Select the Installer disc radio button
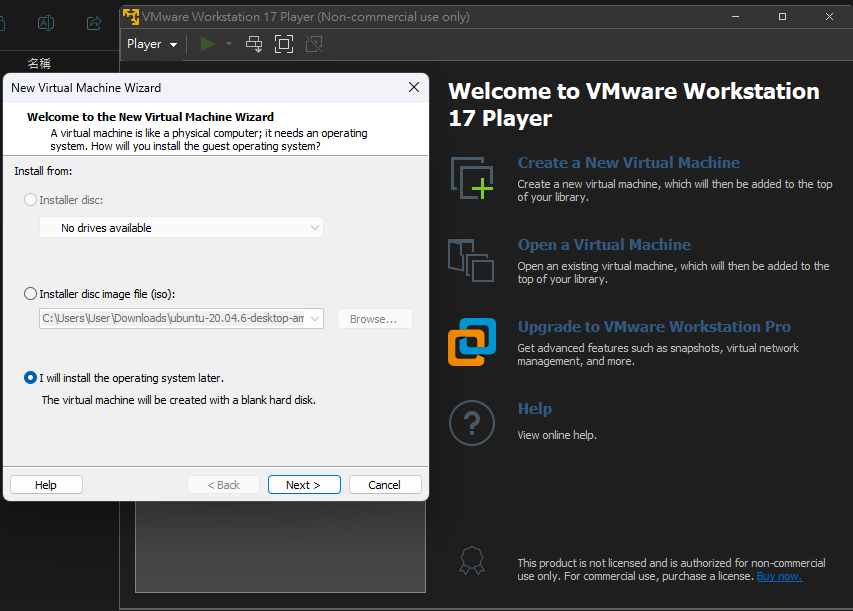 coord(30,200)
